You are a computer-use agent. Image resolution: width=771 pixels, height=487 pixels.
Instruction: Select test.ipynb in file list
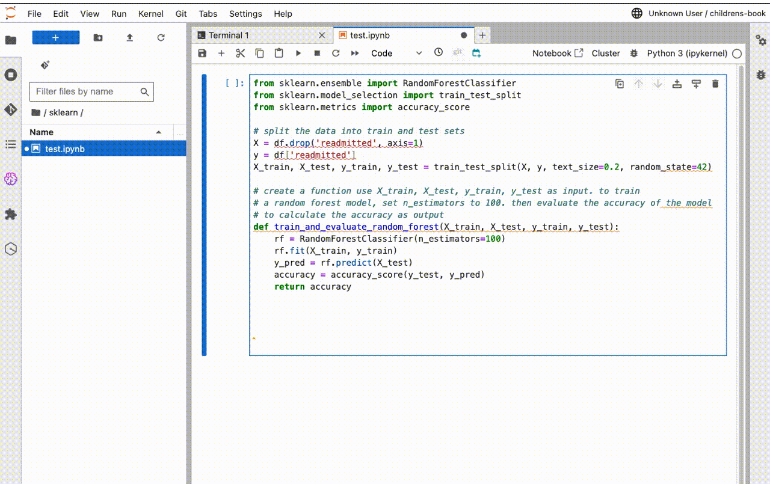104,149
